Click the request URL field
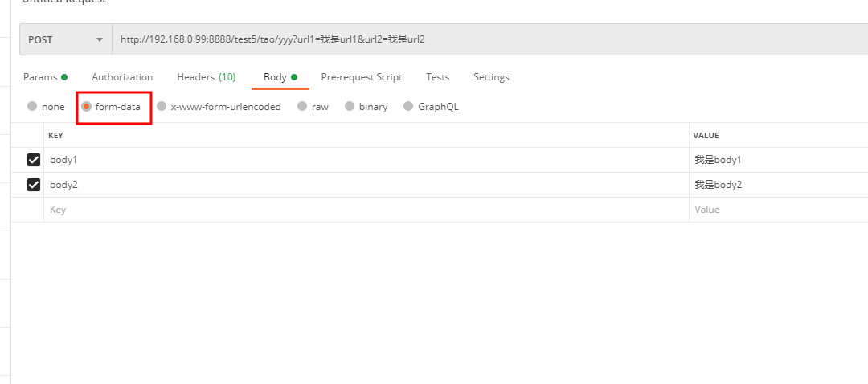 [490, 39]
